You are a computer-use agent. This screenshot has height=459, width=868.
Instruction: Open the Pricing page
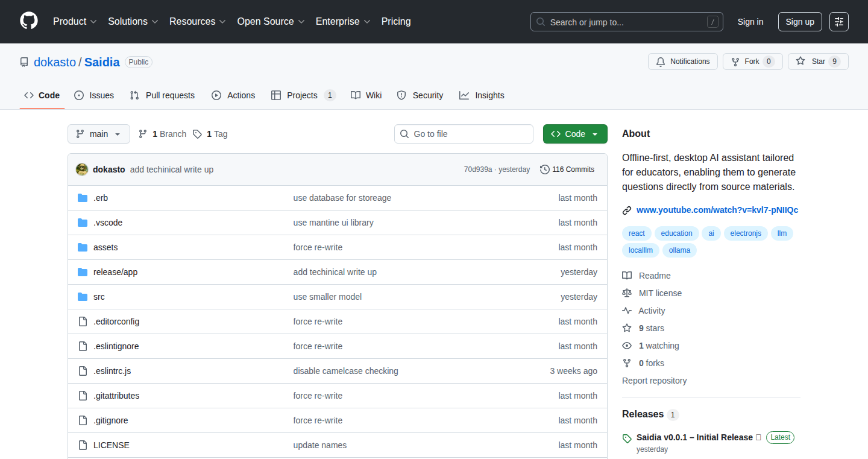[396, 21]
